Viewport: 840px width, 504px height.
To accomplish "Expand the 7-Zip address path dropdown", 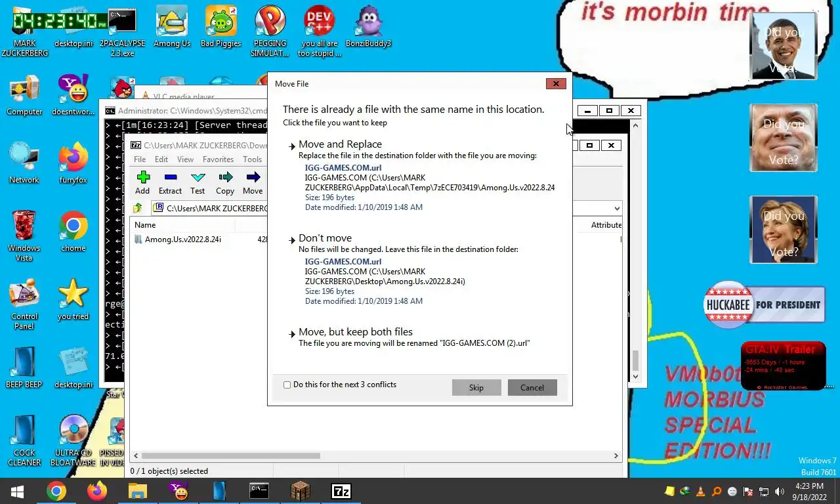I will [616, 209].
